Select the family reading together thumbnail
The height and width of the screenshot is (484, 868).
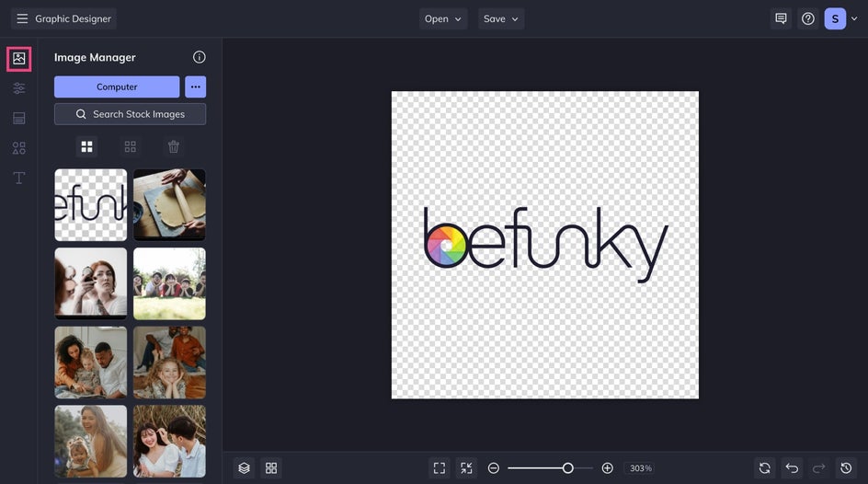[x=91, y=363]
